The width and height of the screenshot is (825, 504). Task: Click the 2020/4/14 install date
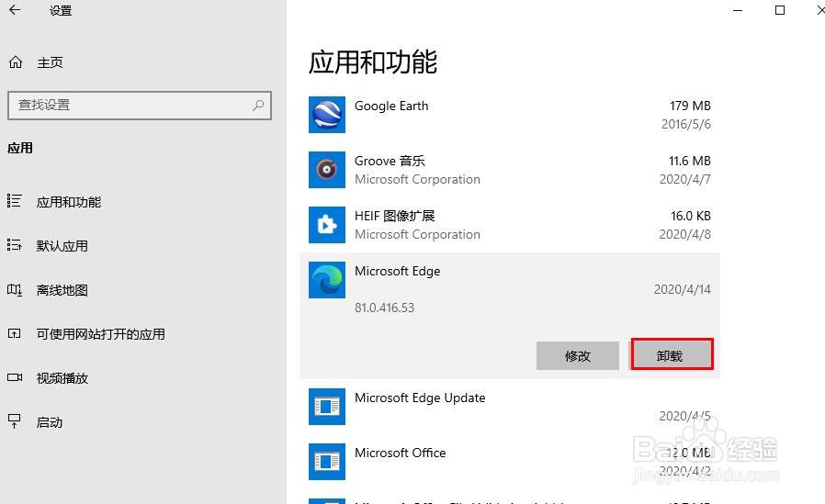pyautogui.click(x=683, y=289)
